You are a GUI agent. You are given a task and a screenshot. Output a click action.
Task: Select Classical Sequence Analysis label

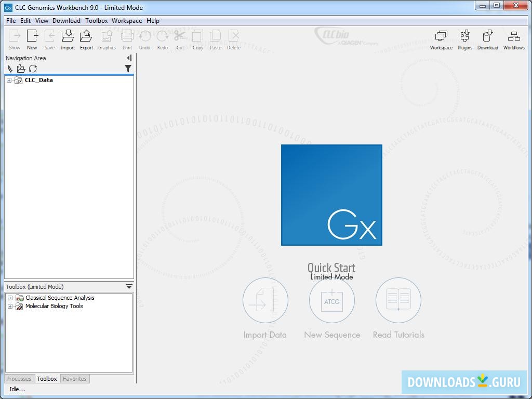click(60, 298)
